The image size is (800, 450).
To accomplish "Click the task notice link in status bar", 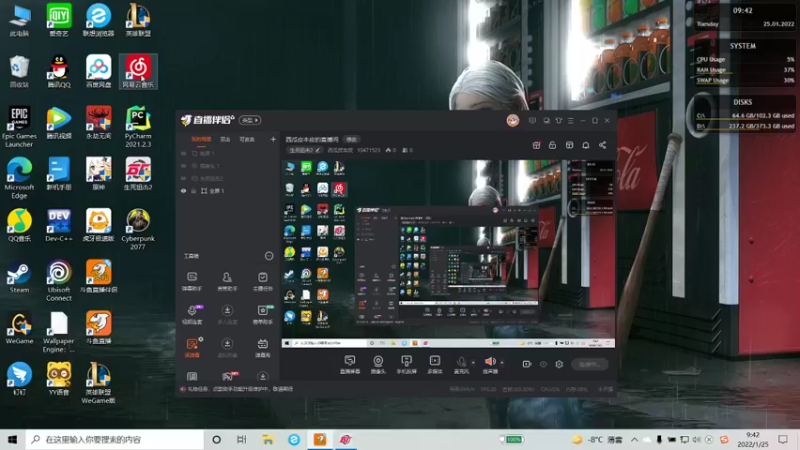I will 241,389.
